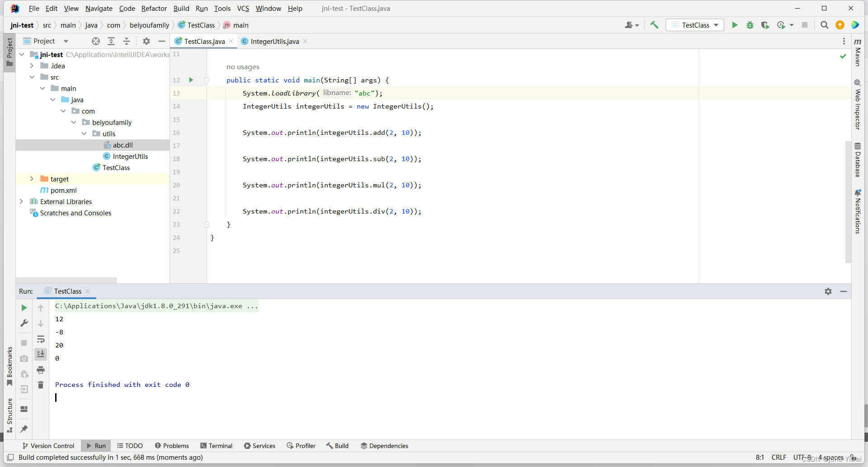Viewport: 868px width, 467px height.
Task: Toggle the tool window quick access icon
Action: (x=10, y=457)
